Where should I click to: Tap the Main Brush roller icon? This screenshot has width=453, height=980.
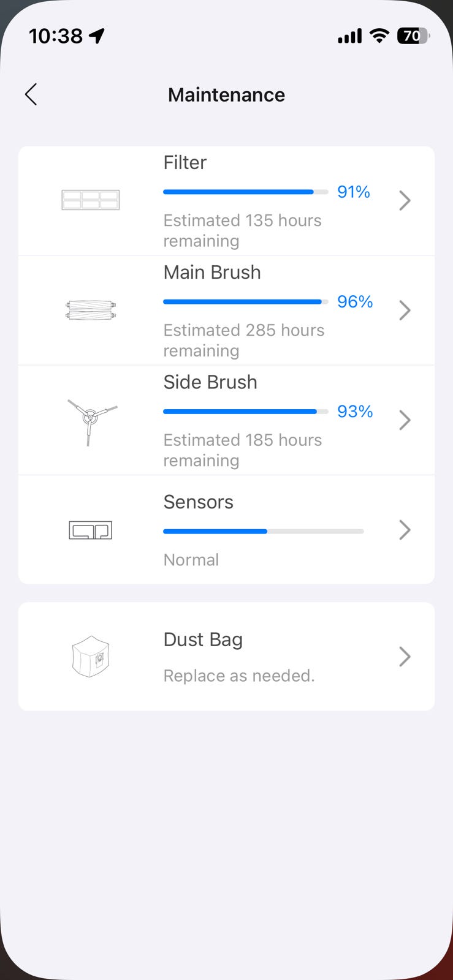(x=91, y=310)
